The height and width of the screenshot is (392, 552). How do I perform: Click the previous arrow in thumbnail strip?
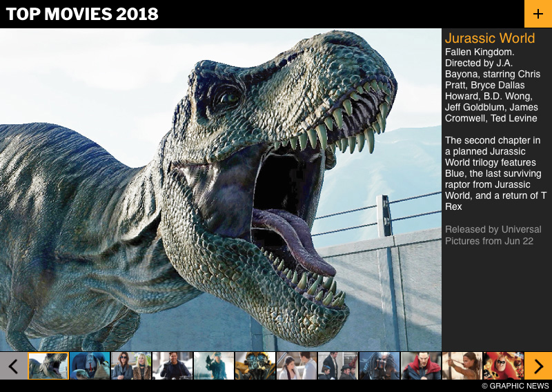[13, 366]
